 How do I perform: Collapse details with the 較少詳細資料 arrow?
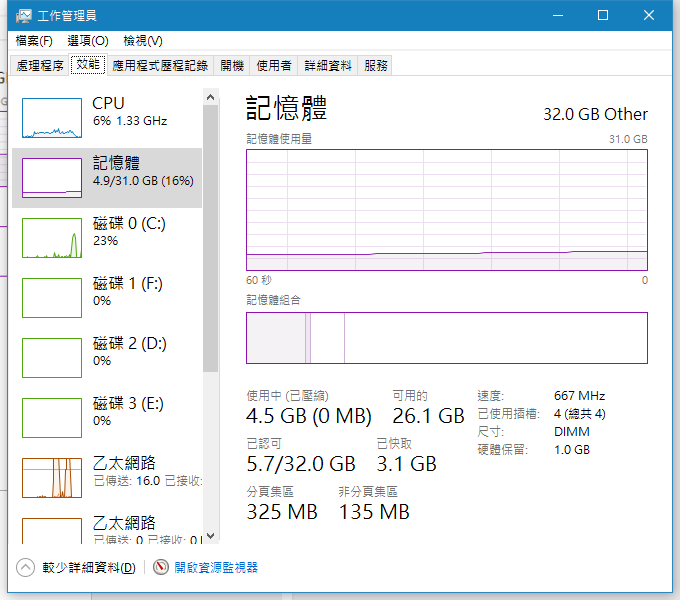[x=25, y=567]
